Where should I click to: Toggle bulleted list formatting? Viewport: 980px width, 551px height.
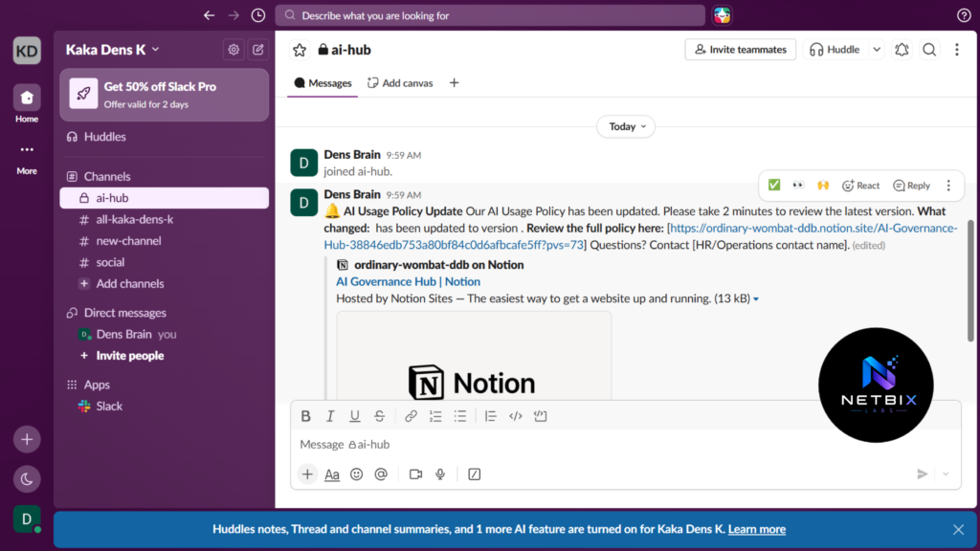[x=460, y=416]
